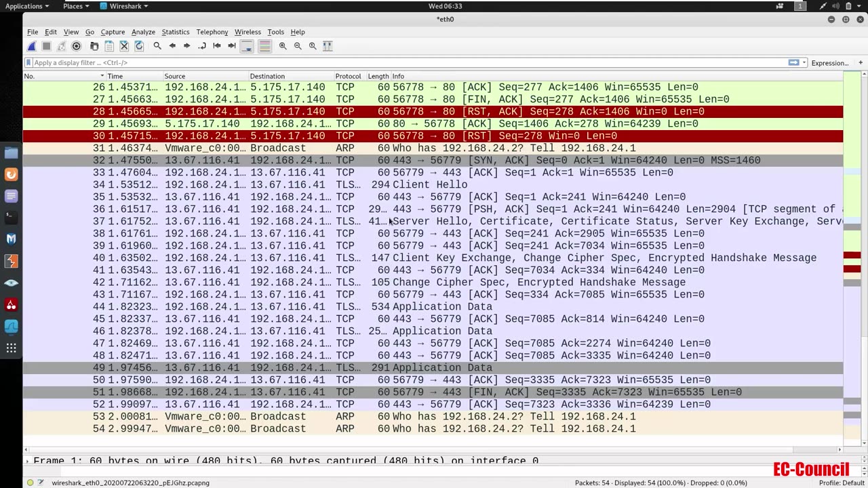Image resolution: width=868 pixels, height=488 pixels.
Task: Launch the Terminal from the dock
Action: pyautogui.click(x=11, y=218)
